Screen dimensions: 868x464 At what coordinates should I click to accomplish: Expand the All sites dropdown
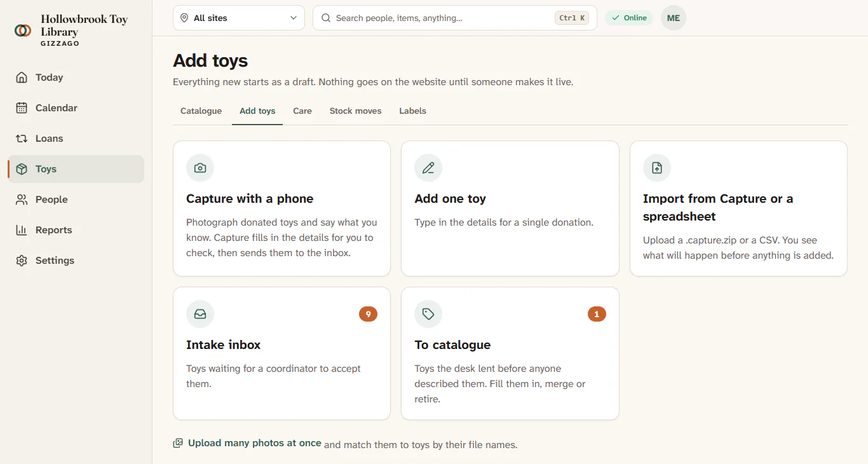coord(239,18)
